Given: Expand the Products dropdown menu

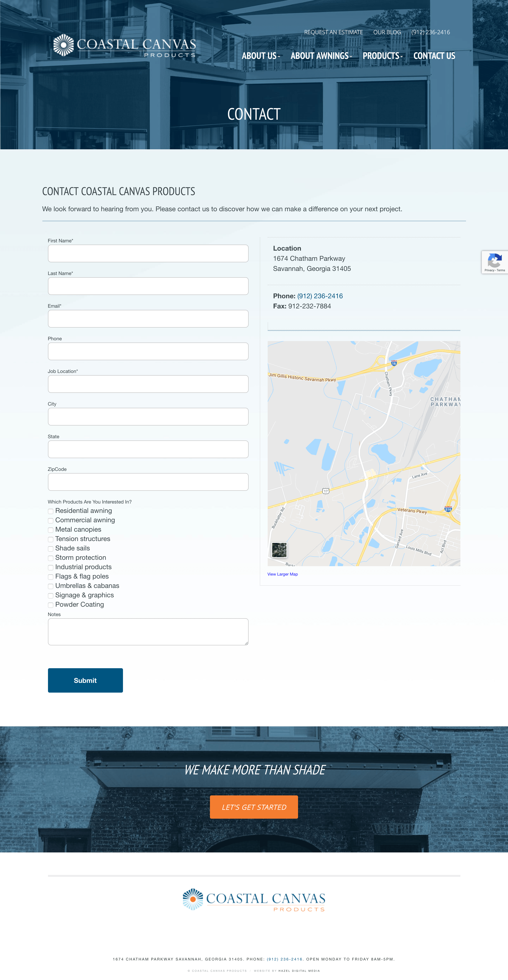Looking at the screenshot, I should coord(383,56).
